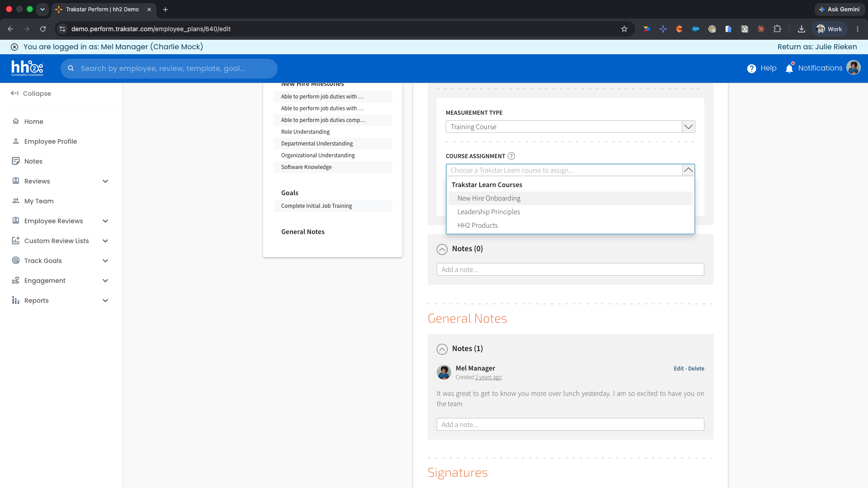The height and width of the screenshot is (488, 868).
Task: Open Measurement Type dropdown arrow
Action: 688,127
